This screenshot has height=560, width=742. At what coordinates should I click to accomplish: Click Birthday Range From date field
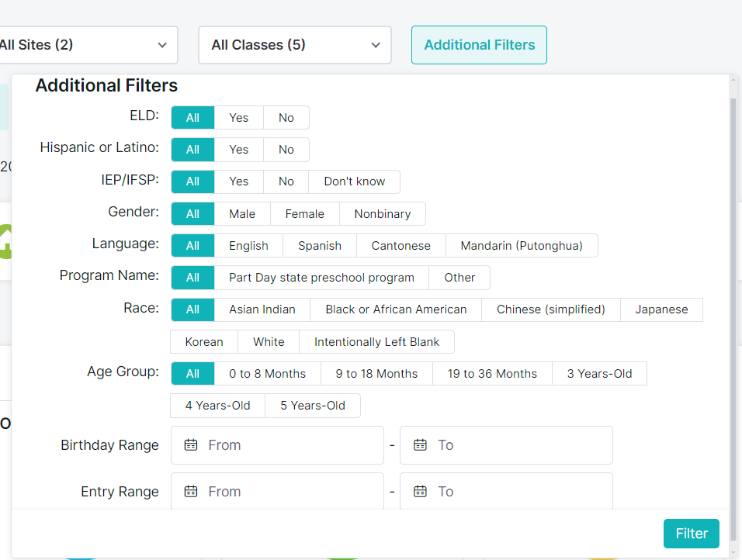pyautogui.click(x=277, y=445)
